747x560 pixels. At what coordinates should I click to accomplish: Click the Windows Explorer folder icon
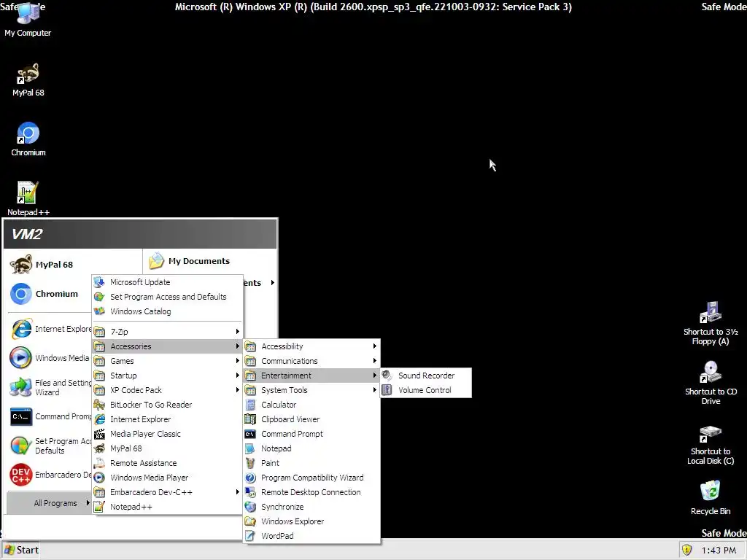click(250, 521)
